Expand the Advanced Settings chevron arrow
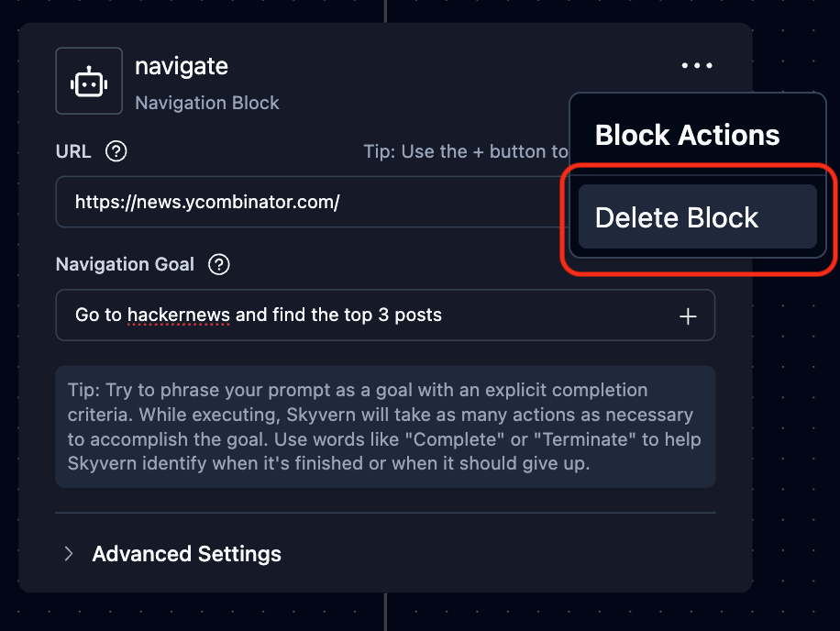840x631 pixels. click(x=69, y=554)
